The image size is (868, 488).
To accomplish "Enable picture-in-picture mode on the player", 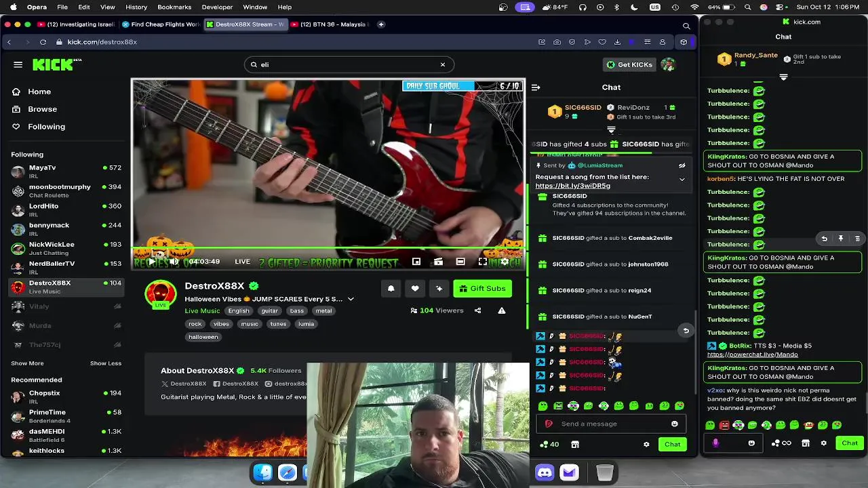I will 416,262.
